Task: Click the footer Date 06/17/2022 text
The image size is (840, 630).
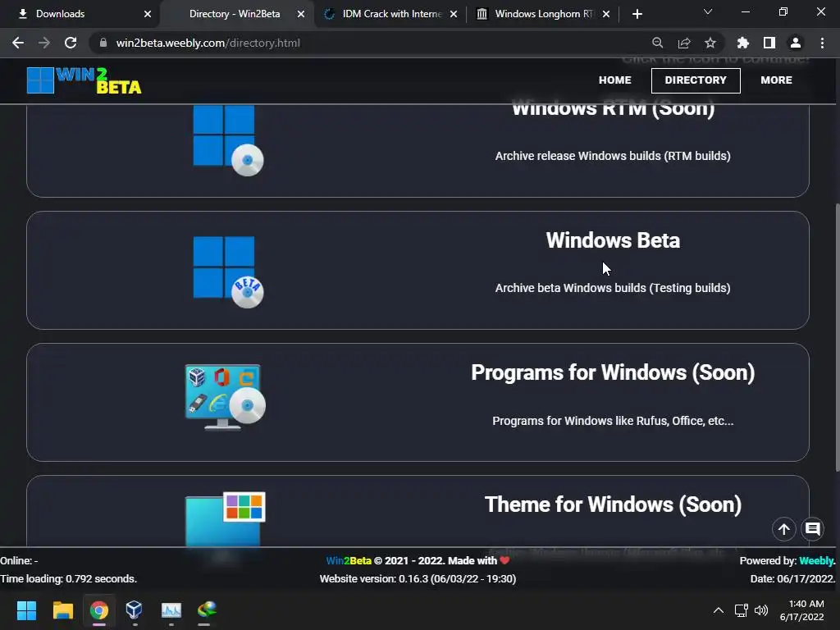Action: point(792,579)
